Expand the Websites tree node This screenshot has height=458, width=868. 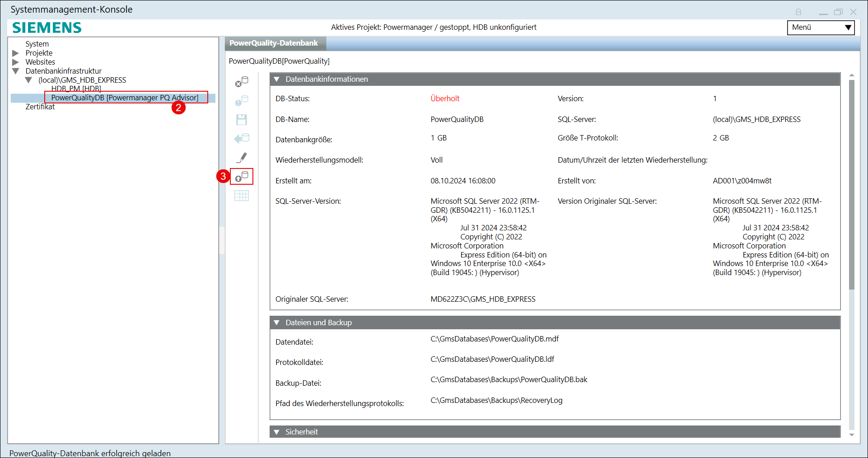pos(16,62)
